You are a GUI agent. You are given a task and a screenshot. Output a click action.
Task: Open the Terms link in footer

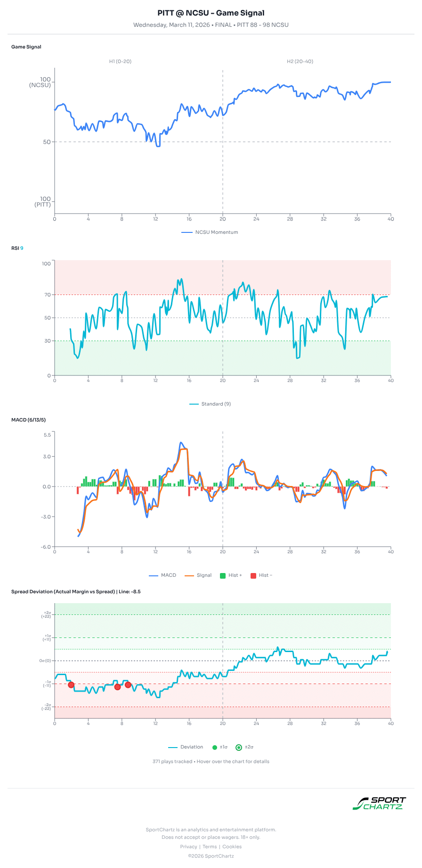(x=210, y=847)
